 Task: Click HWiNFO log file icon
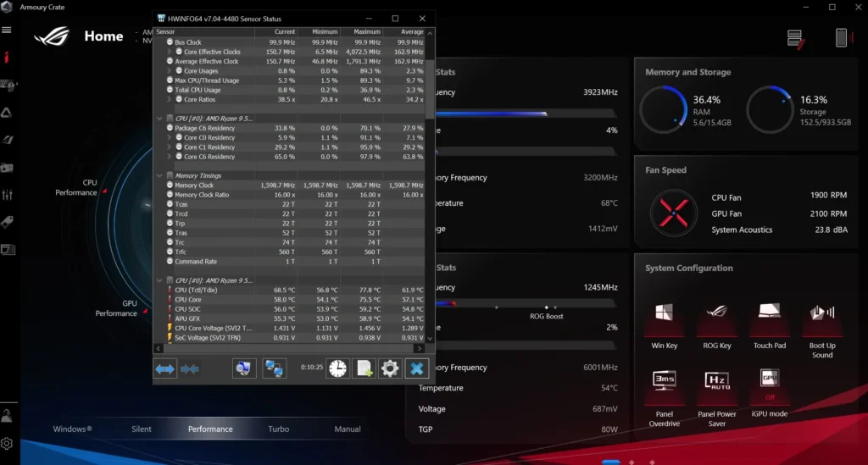tap(364, 368)
